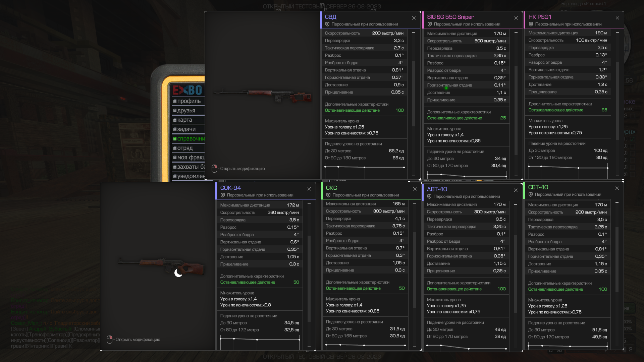Click the SIG SG 550 Sniper title
644x362 pixels.
pyautogui.click(x=450, y=17)
